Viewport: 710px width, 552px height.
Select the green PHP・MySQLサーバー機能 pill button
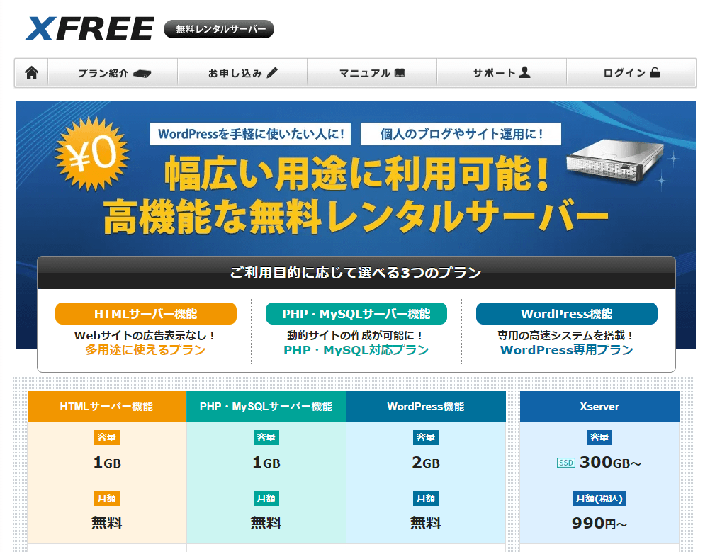[356, 314]
